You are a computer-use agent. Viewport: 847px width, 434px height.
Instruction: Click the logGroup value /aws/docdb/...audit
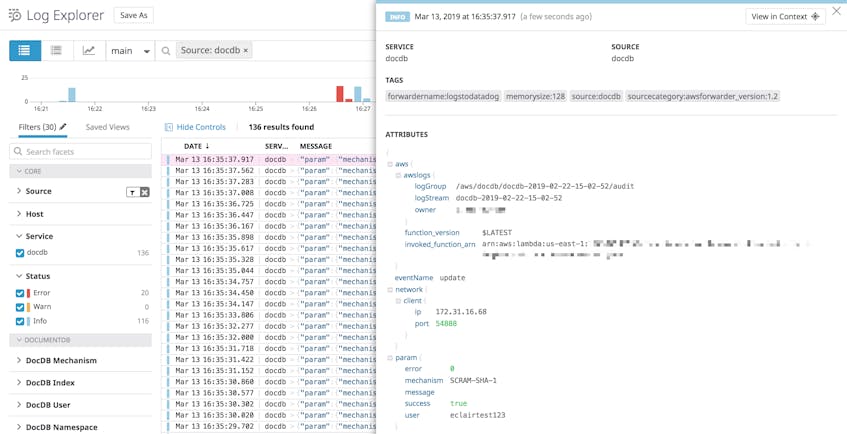pos(545,186)
